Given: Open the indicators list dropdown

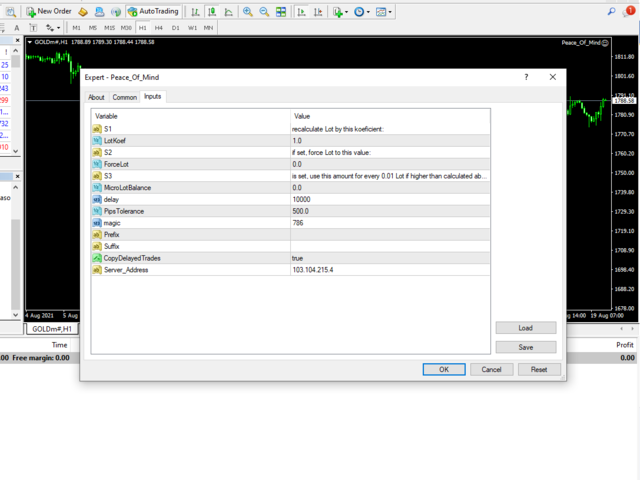Looking at the screenshot, I should pos(340,12).
